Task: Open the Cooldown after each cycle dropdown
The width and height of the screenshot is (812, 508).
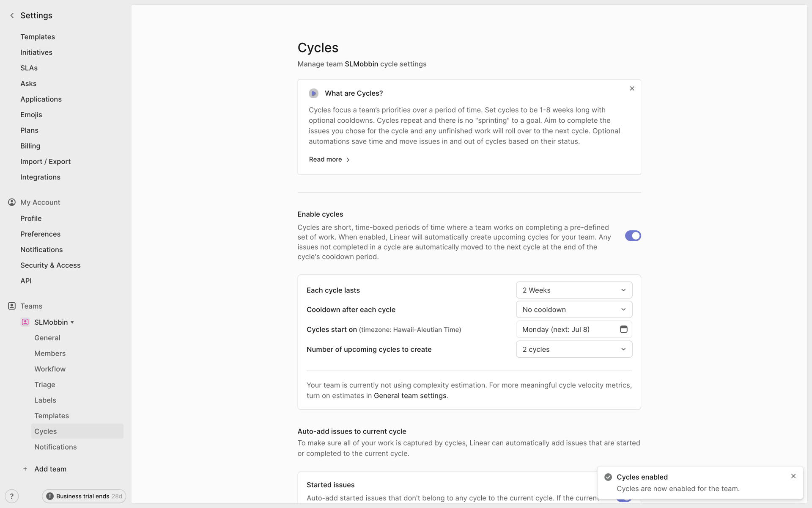Action: 574,309
